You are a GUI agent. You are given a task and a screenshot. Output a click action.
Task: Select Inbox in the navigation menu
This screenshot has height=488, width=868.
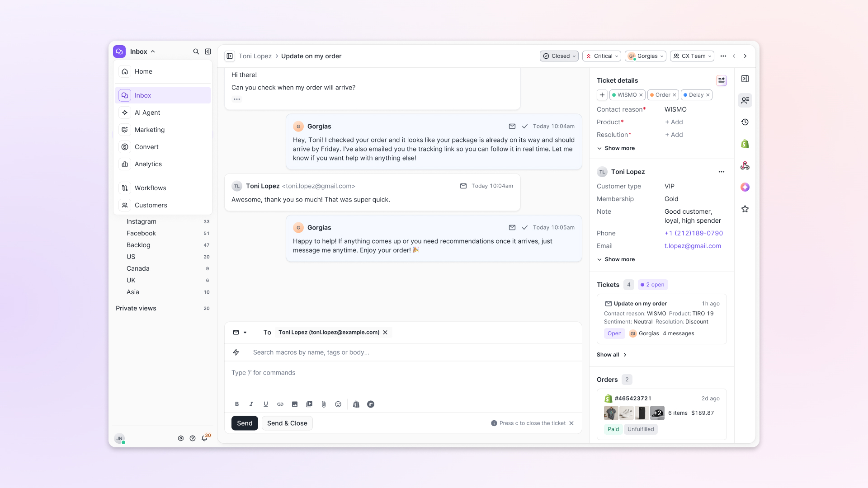pyautogui.click(x=163, y=95)
